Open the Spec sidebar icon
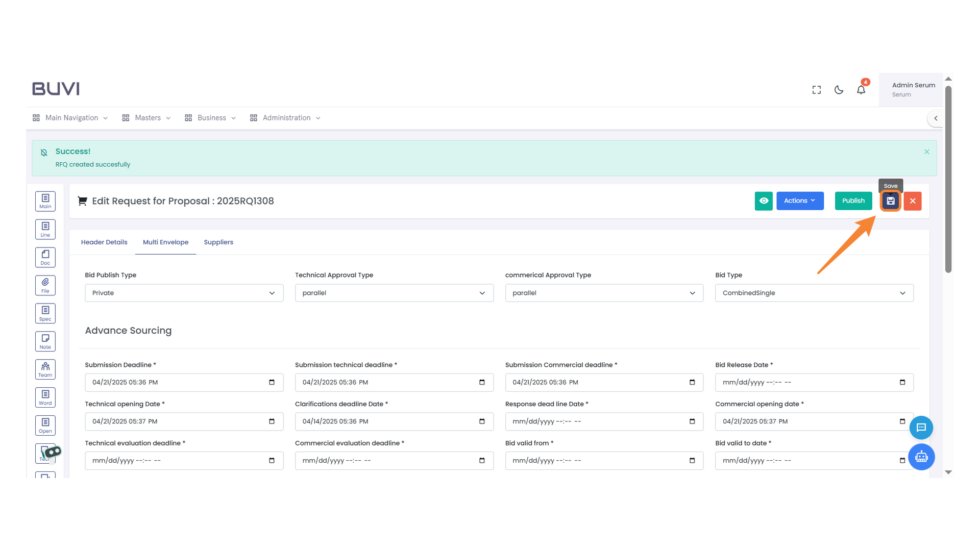Image resolution: width=980 pixels, height=551 pixels. pos(45,313)
